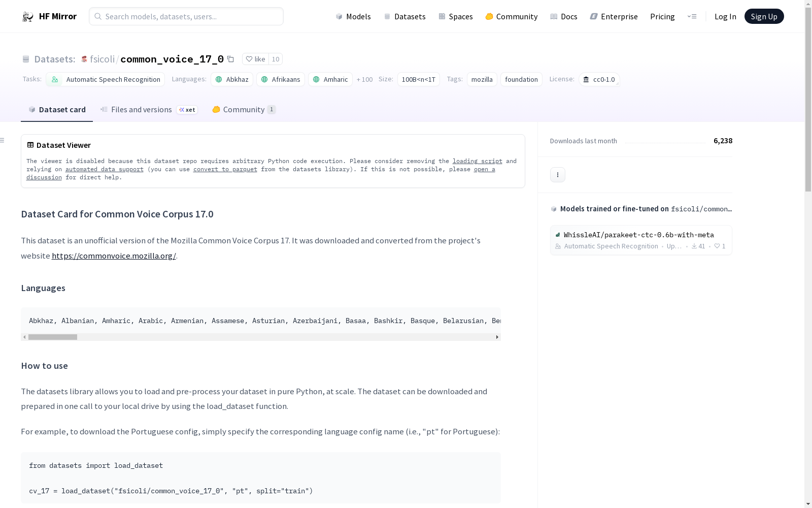Click the Datasets breadcrumb label

(55, 59)
